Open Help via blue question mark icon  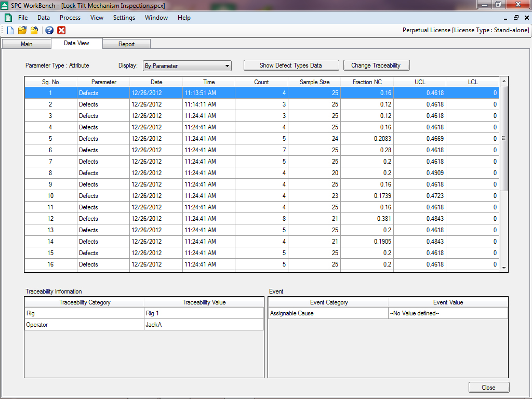pos(49,31)
